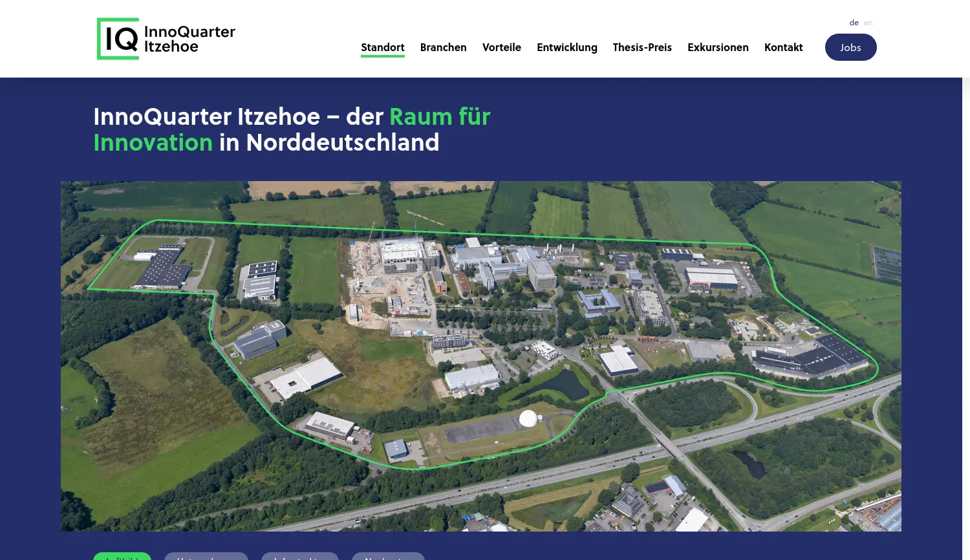
Task: Click the green 'Raum für Innovation' heading text
Action: [440, 116]
